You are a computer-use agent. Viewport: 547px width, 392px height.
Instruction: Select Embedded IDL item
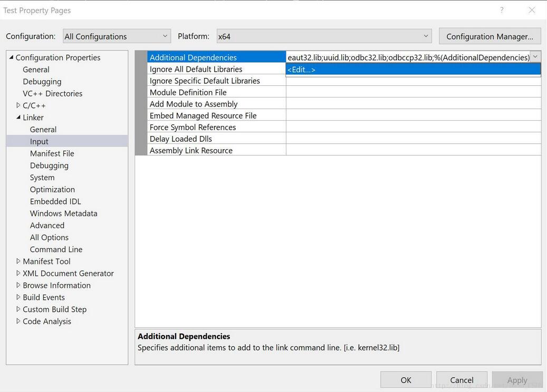[x=55, y=201]
